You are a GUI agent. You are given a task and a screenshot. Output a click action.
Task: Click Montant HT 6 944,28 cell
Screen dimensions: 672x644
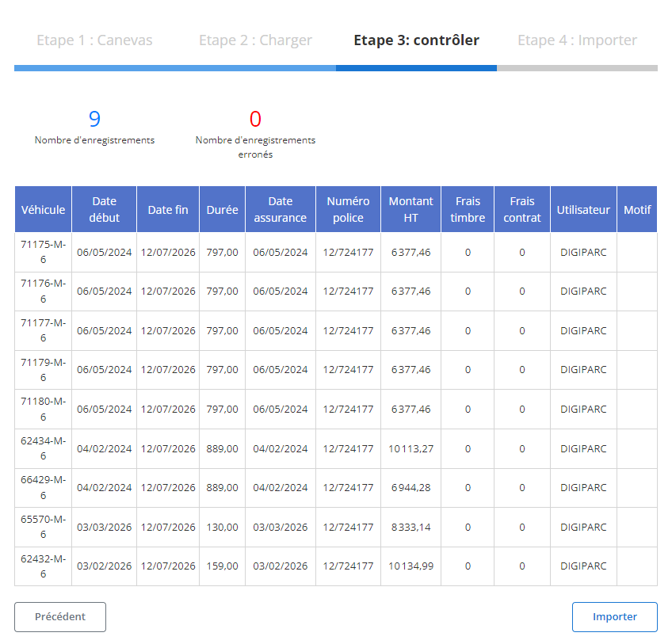(411, 488)
